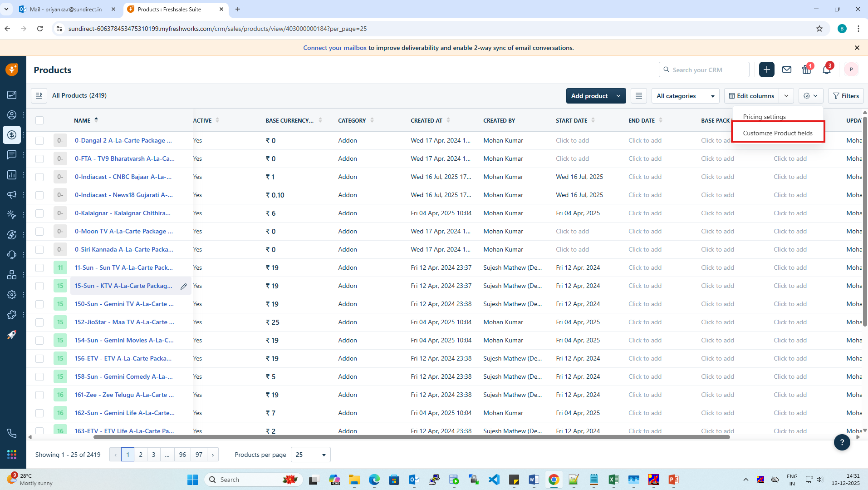The height and width of the screenshot is (490, 868).
Task: Open the email envelope icon in header
Action: click(787, 69)
